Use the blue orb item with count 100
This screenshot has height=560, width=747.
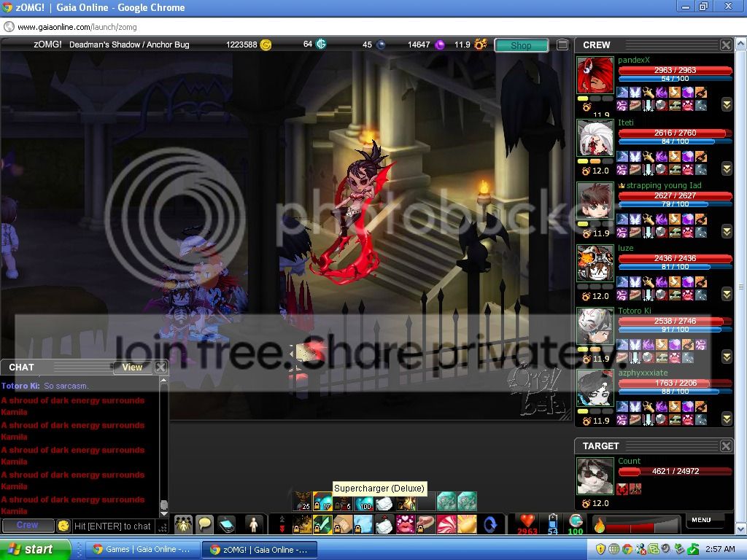[364, 502]
